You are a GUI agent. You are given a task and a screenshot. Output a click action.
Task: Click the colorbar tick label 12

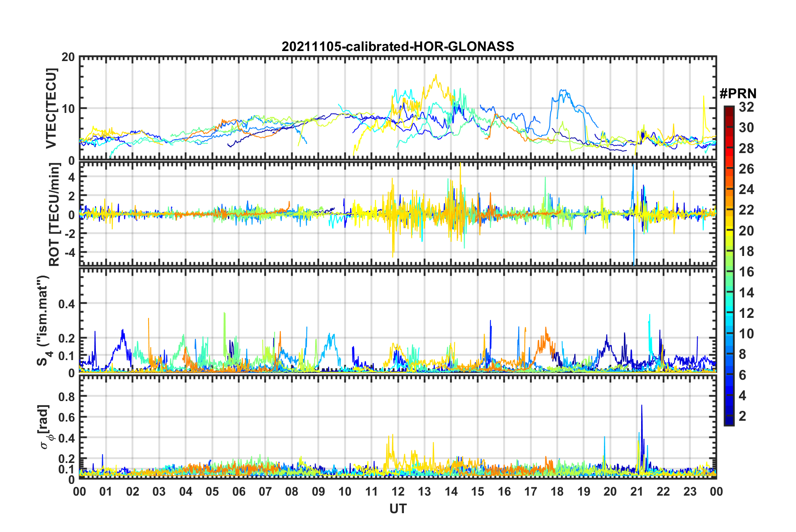point(746,313)
